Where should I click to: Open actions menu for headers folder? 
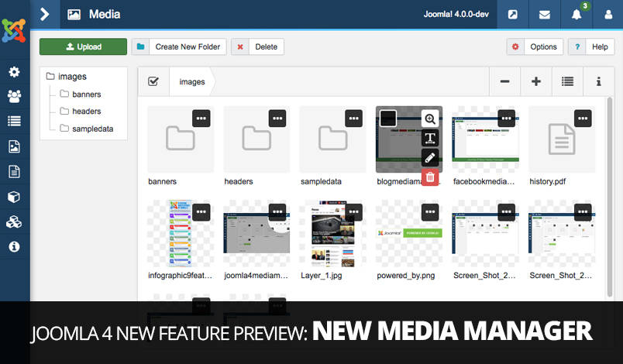277,118
